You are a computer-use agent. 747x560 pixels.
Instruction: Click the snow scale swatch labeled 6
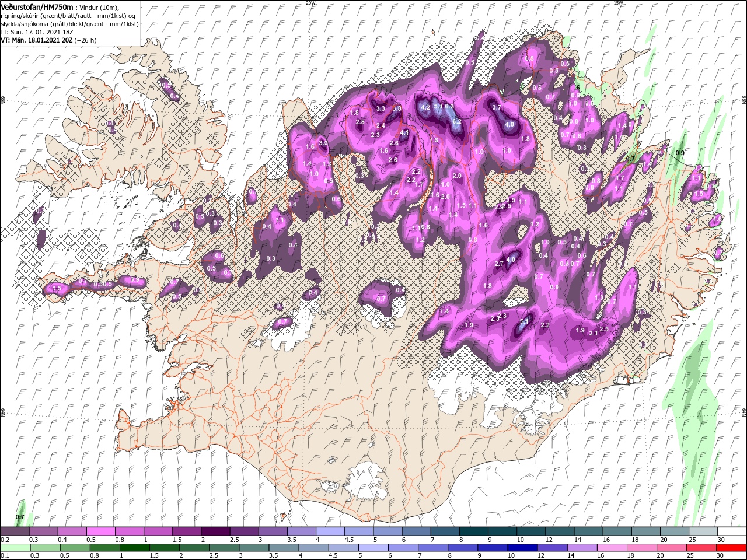tap(416, 531)
